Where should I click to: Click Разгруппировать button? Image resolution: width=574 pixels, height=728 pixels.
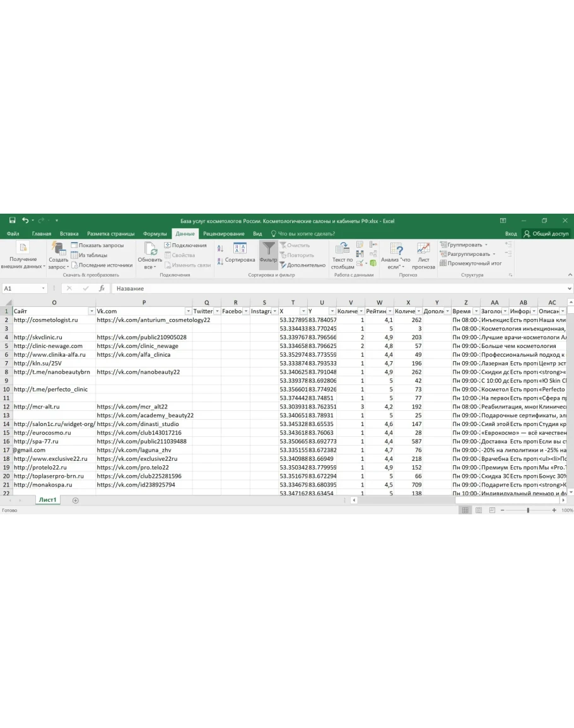(x=467, y=254)
